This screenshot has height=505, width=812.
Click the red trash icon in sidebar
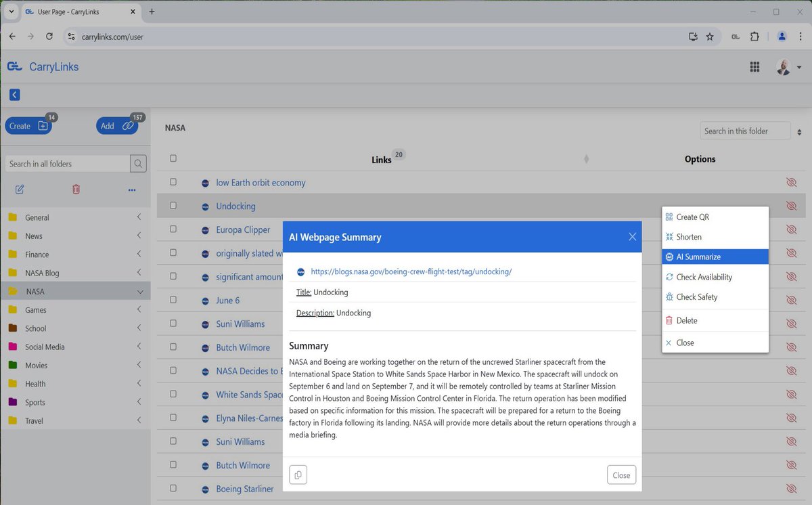pyautogui.click(x=76, y=190)
